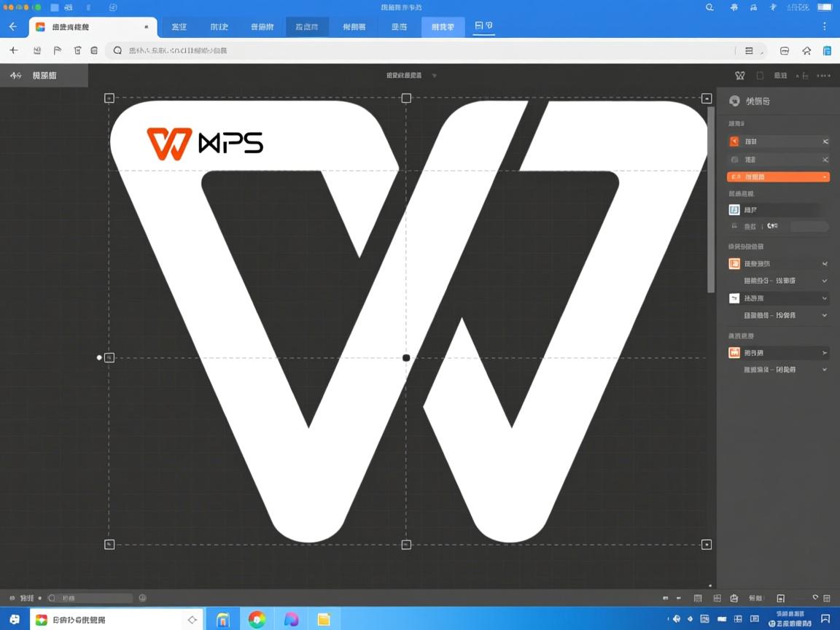The width and height of the screenshot is (840, 630).
Task: Click the vertical scrollbar beside the canvas
Action: pos(711,197)
